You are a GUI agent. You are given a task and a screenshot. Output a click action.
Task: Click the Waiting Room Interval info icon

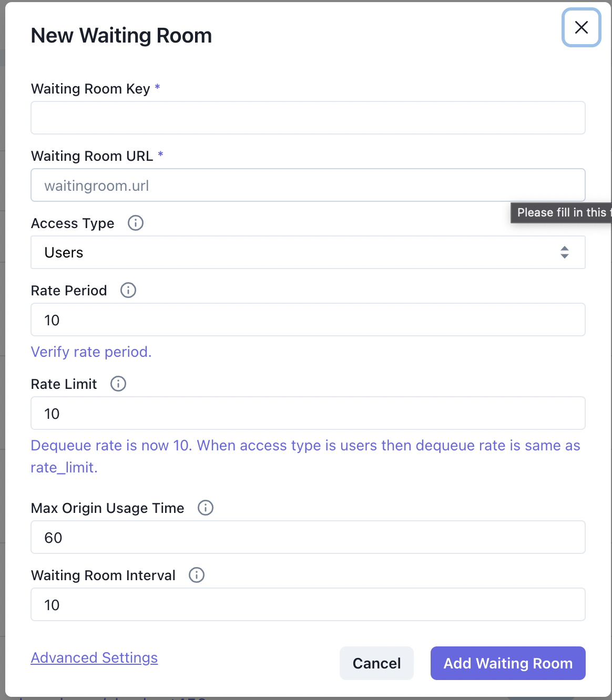(x=197, y=575)
